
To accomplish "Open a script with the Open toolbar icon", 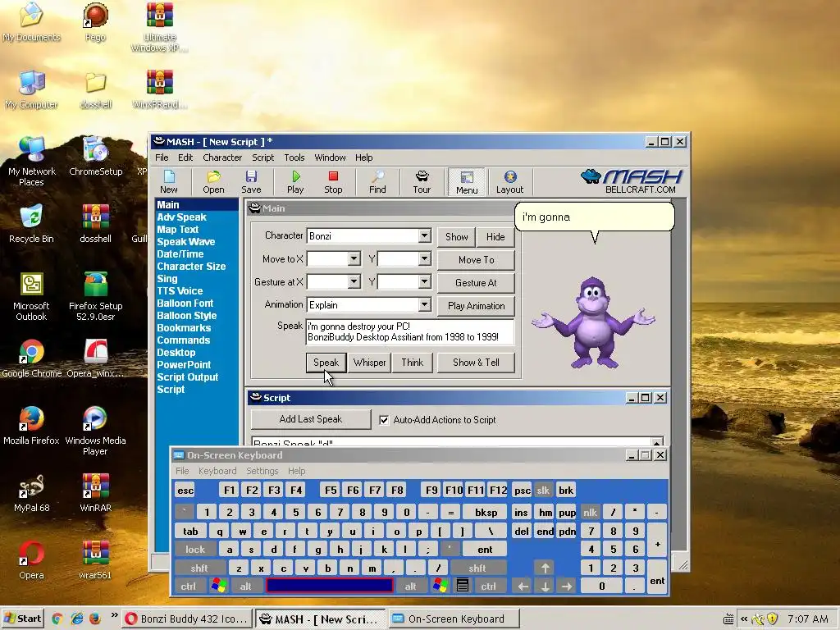I will coord(213,181).
